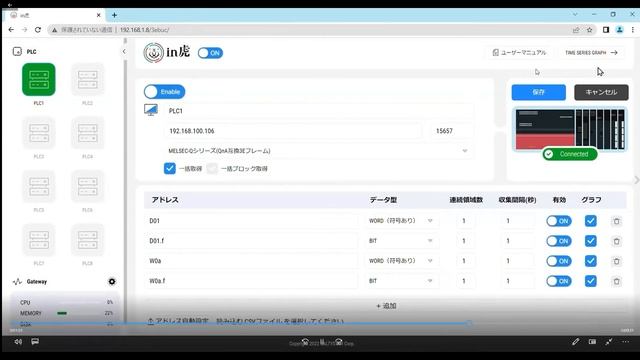The image size is (640, 360).
Task: Expand right side panel chevron
Action: (636, 180)
